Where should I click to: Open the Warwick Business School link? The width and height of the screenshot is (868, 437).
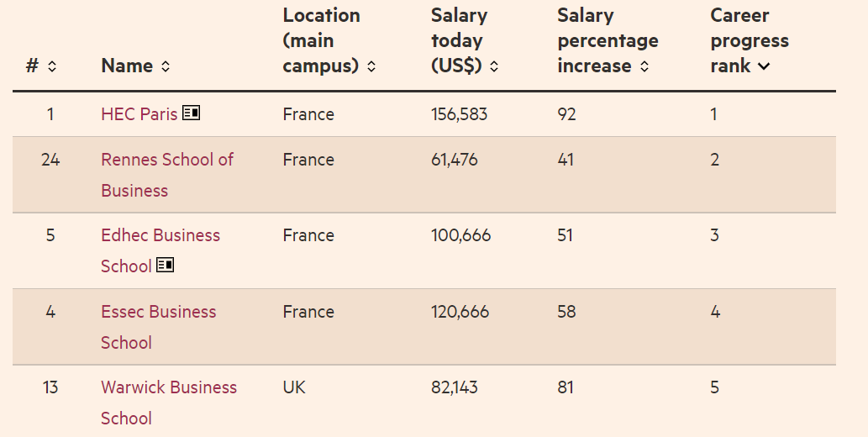(168, 387)
